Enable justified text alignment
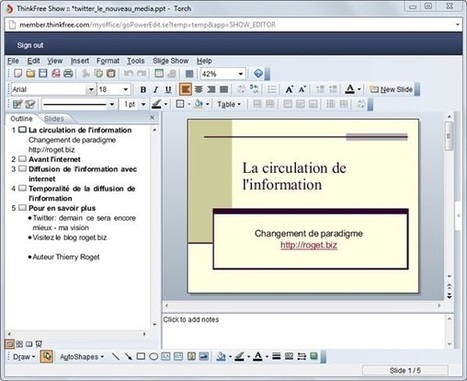The height and width of the screenshot is (381, 467). (x=224, y=89)
